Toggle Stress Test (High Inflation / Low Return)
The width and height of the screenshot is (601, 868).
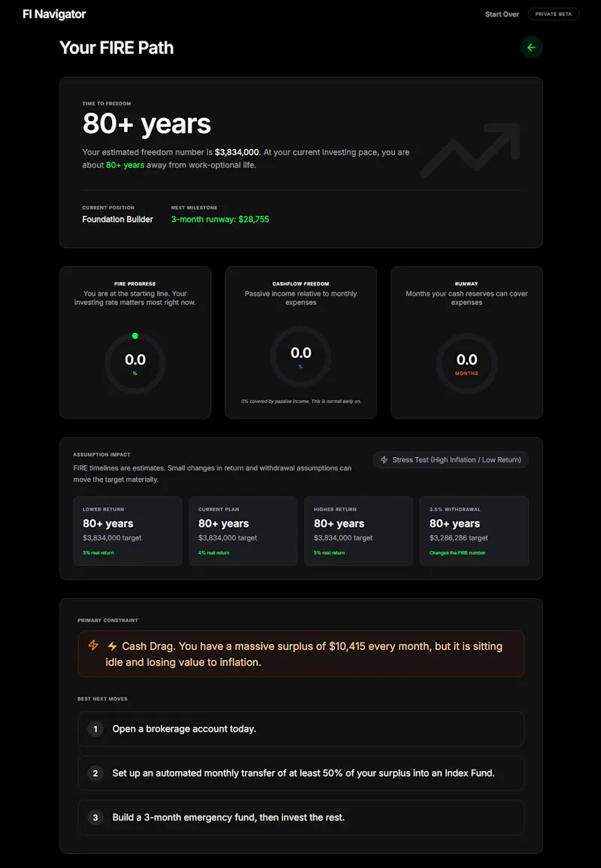[451, 460]
